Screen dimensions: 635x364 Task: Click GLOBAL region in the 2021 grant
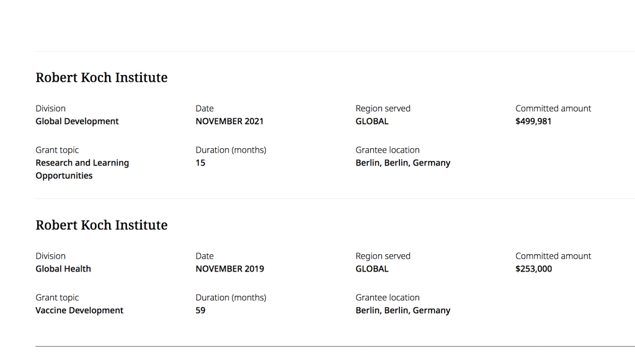pyautogui.click(x=372, y=122)
